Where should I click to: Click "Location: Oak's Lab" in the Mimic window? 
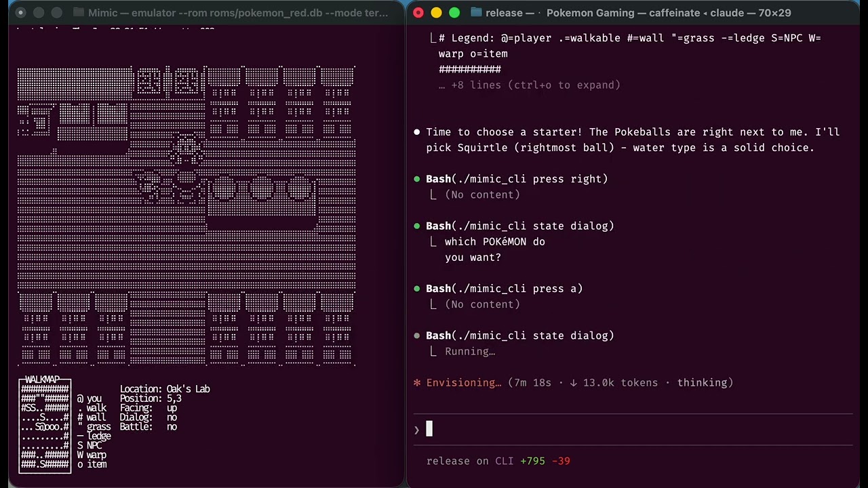[x=165, y=389]
